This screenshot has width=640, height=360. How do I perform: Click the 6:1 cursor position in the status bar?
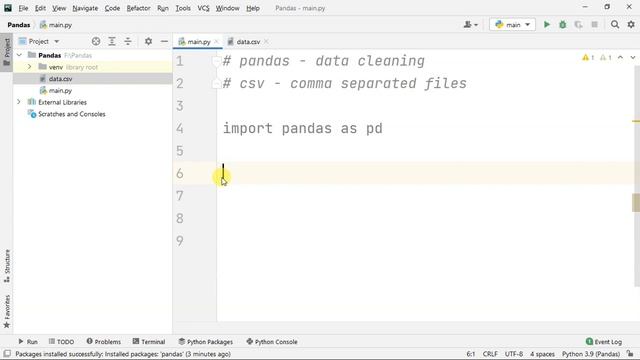click(x=471, y=354)
